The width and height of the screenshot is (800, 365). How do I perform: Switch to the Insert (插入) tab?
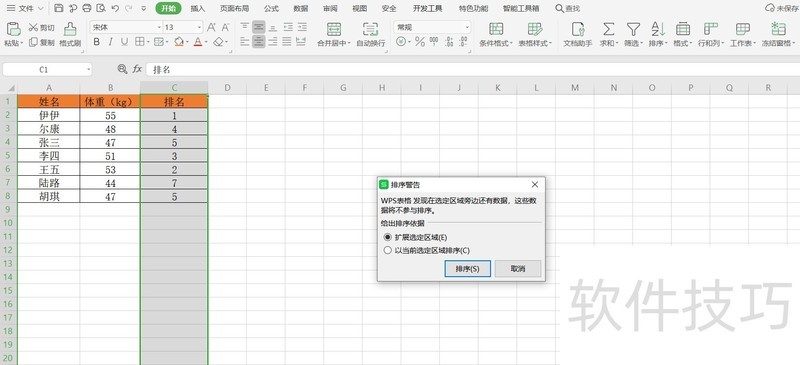click(198, 9)
